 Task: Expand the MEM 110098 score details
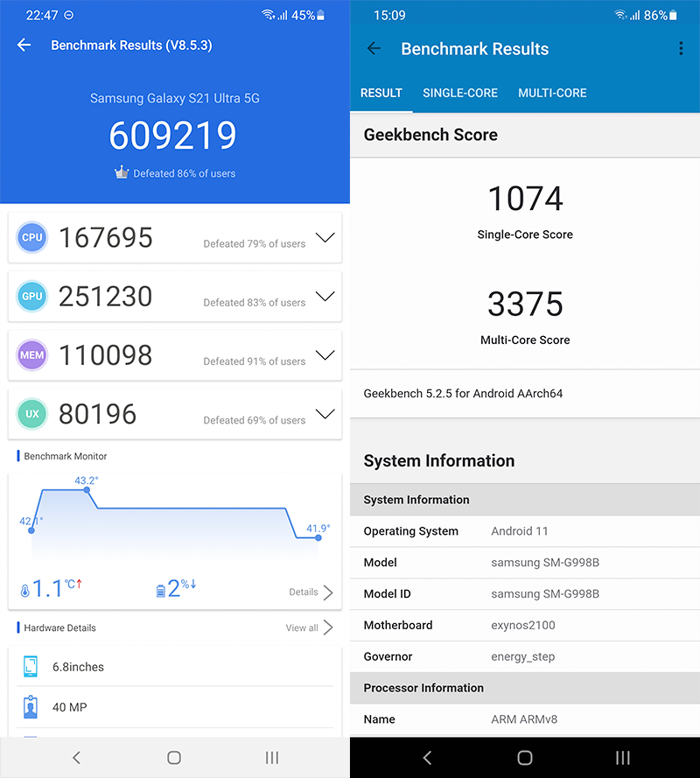tap(325, 355)
